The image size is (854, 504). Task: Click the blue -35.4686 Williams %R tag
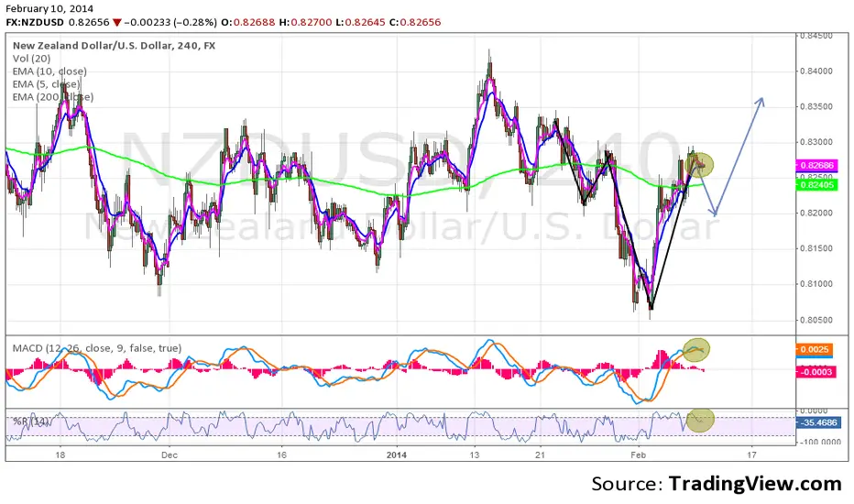pos(818,422)
